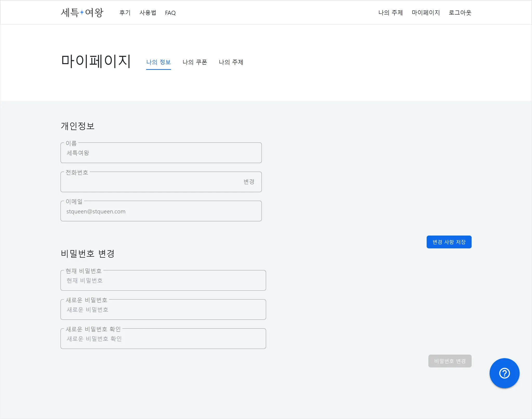Screen dimensions: 532x419
Task: Click 마이페이지 in header
Action: tap(425, 13)
